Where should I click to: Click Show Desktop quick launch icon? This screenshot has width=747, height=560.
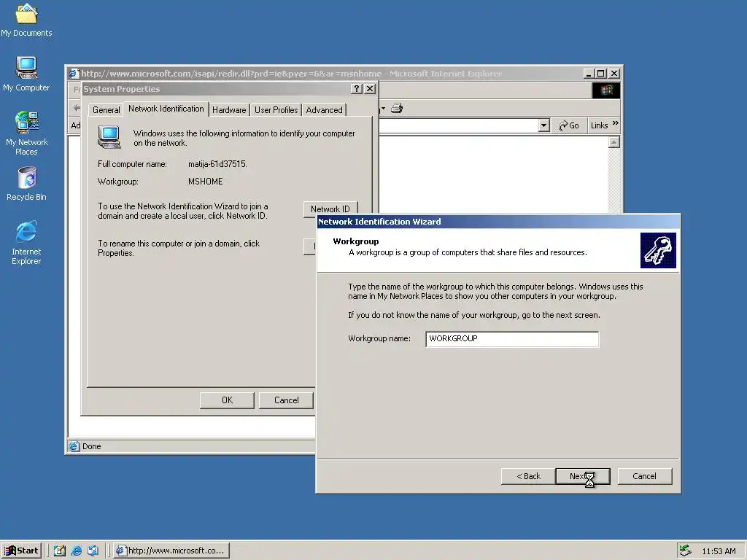point(60,551)
